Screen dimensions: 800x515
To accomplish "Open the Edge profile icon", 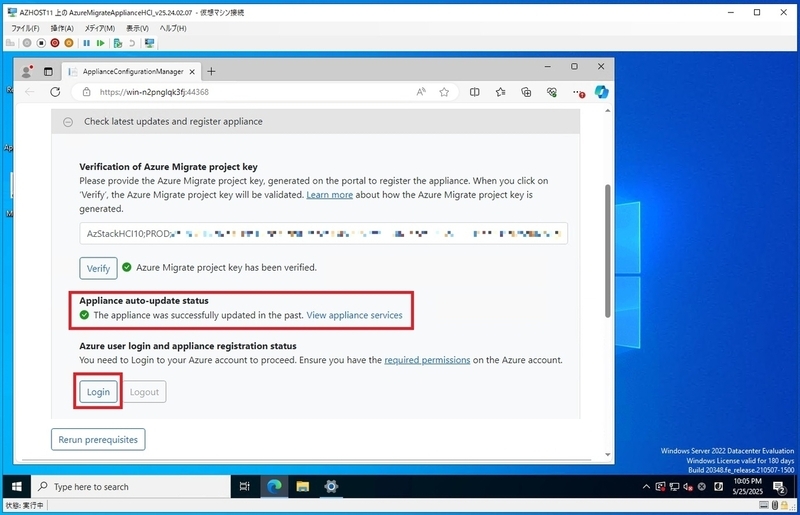I will pyautogui.click(x=27, y=71).
